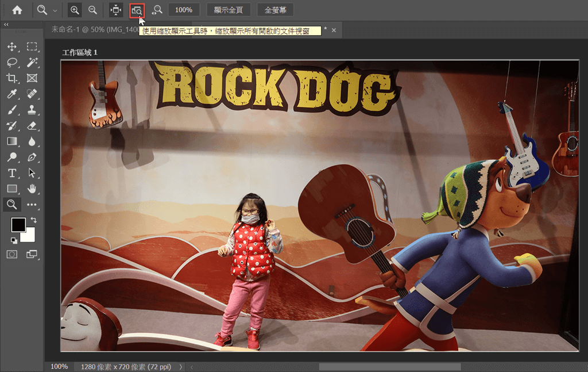
Task: Swap foreground and background colors
Action: pyautogui.click(x=34, y=220)
